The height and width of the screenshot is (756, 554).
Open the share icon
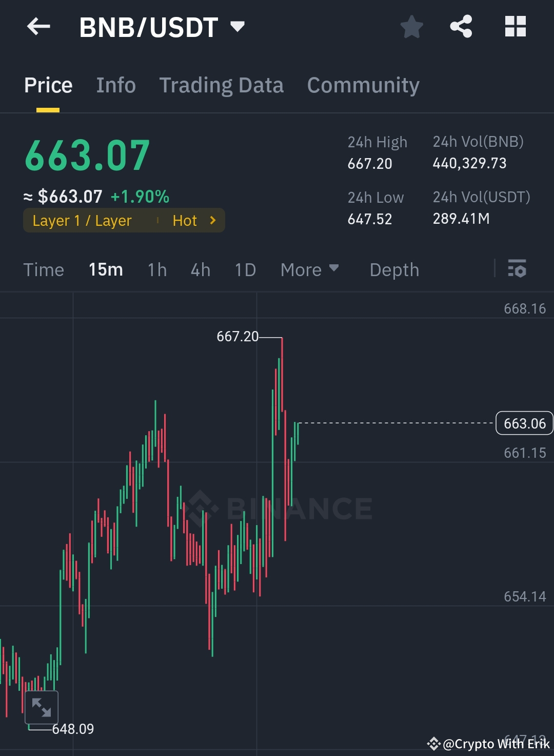[461, 27]
